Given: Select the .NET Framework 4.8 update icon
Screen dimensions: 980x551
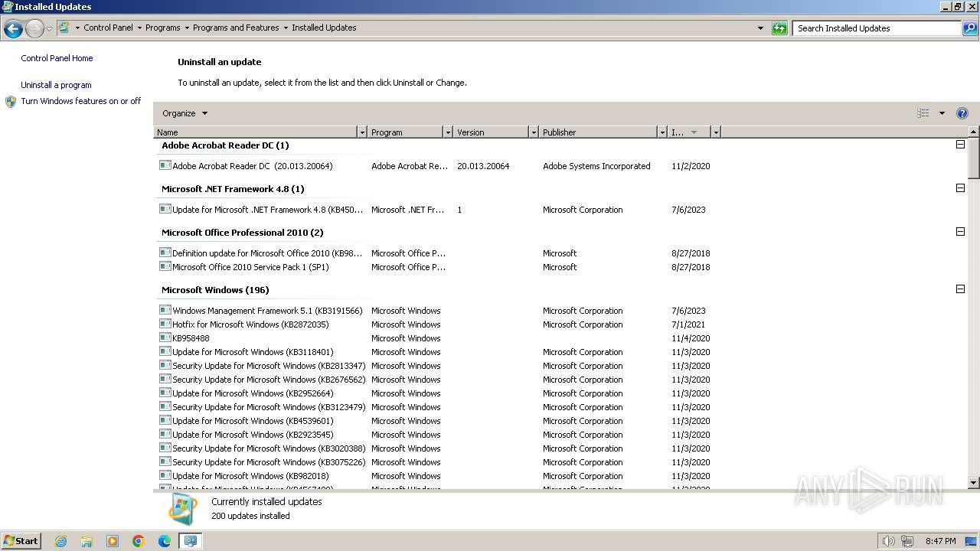Looking at the screenshot, I should [165, 209].
